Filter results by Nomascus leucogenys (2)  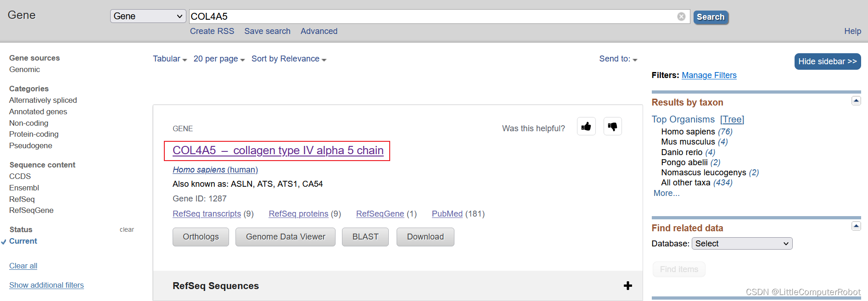(710, 173)
